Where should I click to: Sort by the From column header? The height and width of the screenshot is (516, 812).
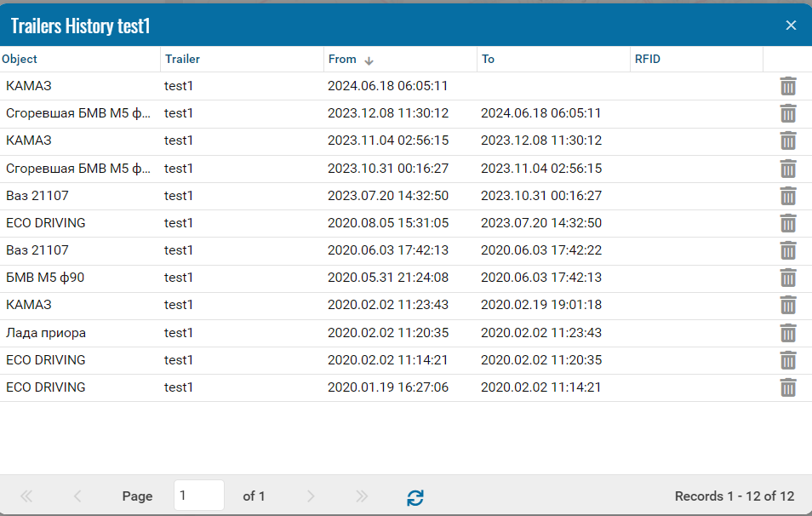tap(342, 60)
